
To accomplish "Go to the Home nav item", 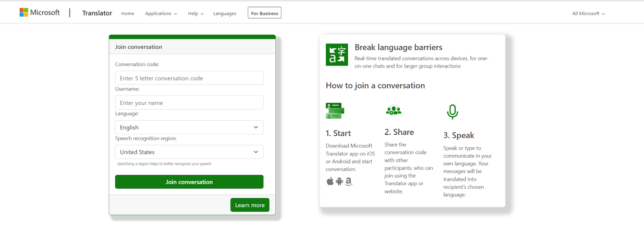I will (x=128, y=14).
